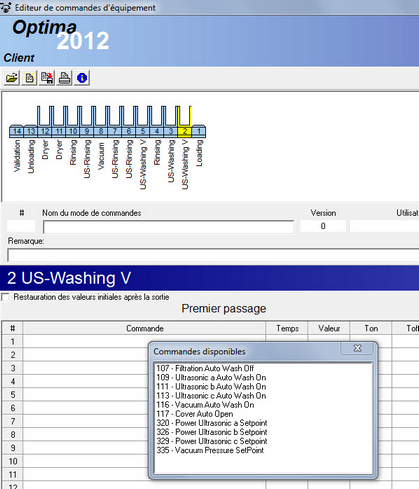This screenshot has height=489, width=419.
Task: Select row 10 in the command table
Action: (x=13, y=461)
